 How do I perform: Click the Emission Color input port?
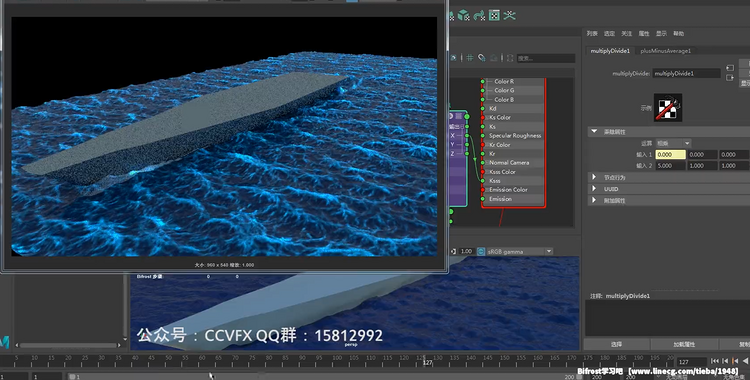coord(483,190)
